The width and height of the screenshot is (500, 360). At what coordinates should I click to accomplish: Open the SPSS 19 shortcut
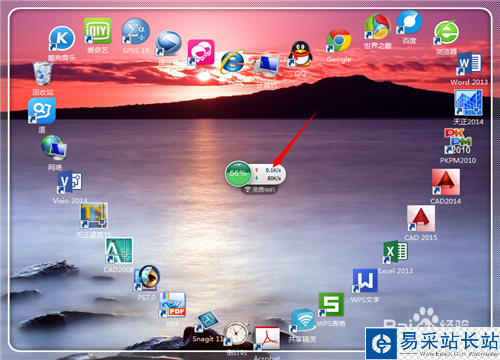click(x=136, y=31)
